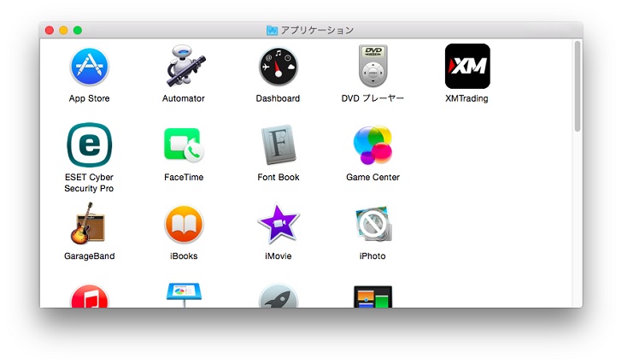Select the DVD プレーヤー remote icon
This screenshot has width=622, height=364.
pyautogui.click(x=373, y=66)
